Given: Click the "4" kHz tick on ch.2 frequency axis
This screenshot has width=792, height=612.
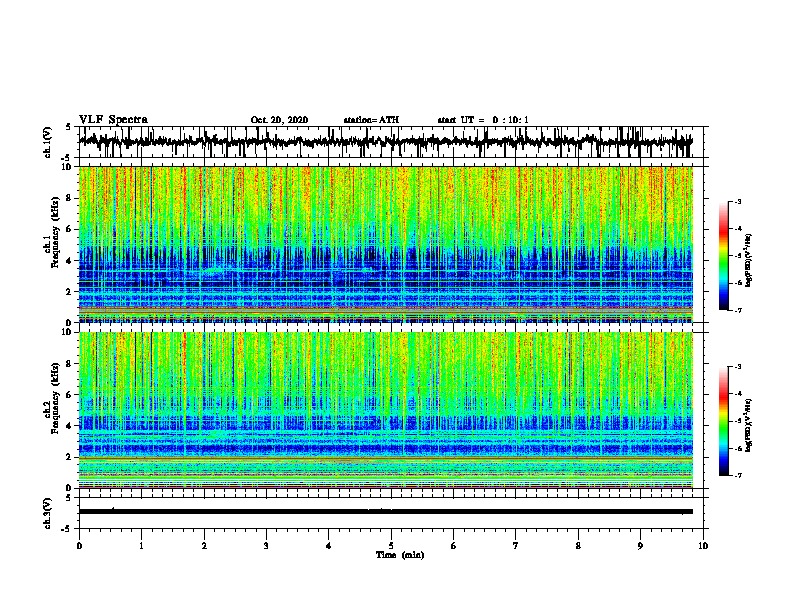Looking at the screenshot, I should click(x=70, y=426).
